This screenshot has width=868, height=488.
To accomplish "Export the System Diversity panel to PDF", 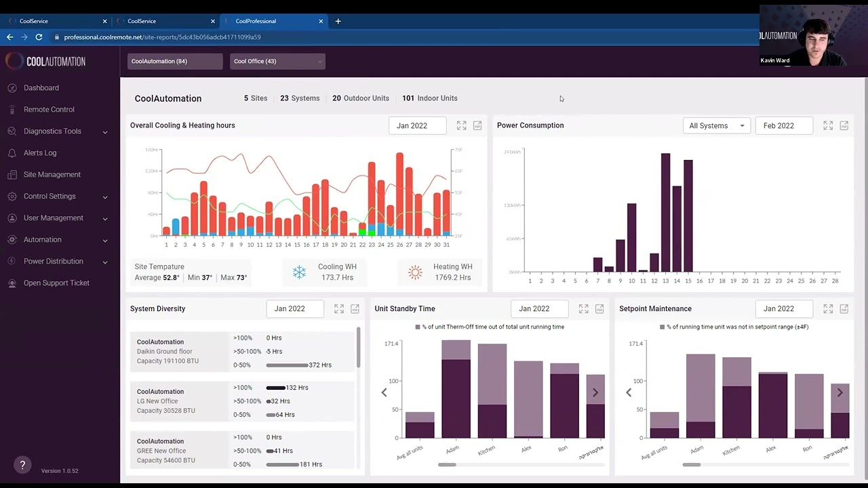I will point(355,308).
